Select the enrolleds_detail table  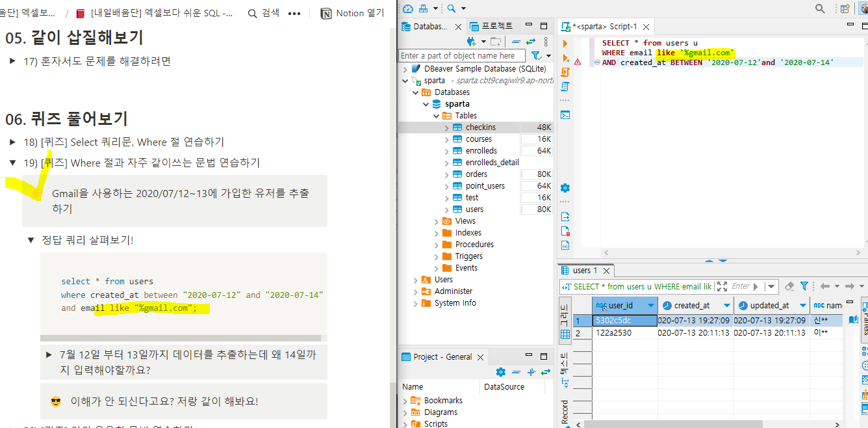(492, 163)
